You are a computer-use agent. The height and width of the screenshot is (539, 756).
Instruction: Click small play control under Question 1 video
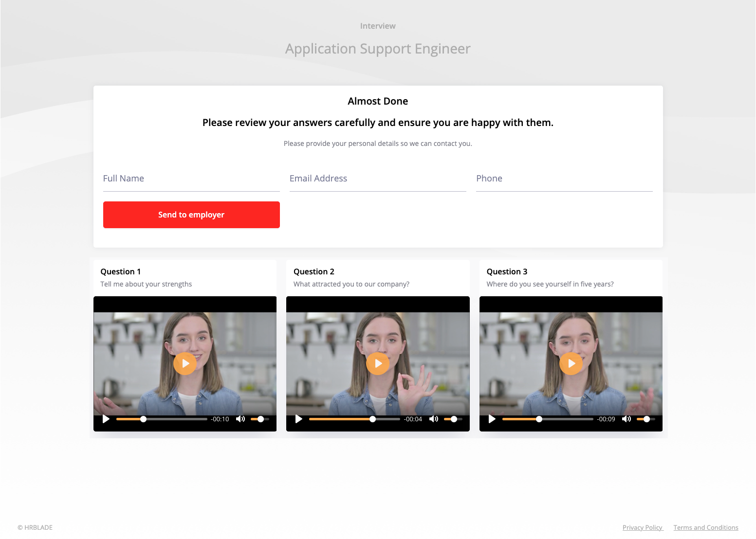point(106,419)
